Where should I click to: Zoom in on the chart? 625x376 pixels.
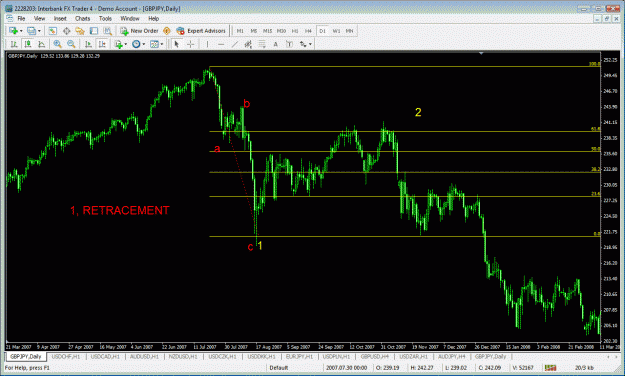(57, 44)
